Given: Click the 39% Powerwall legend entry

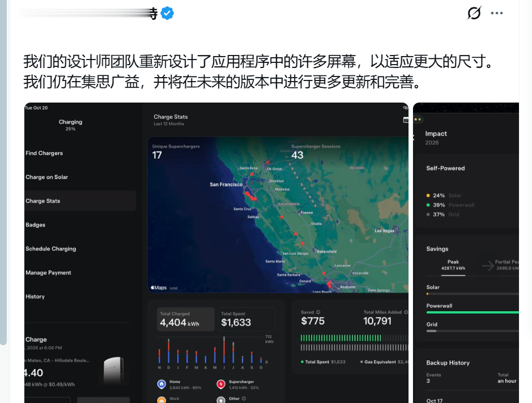Looking at the screenshot, I should coord(450,205).
